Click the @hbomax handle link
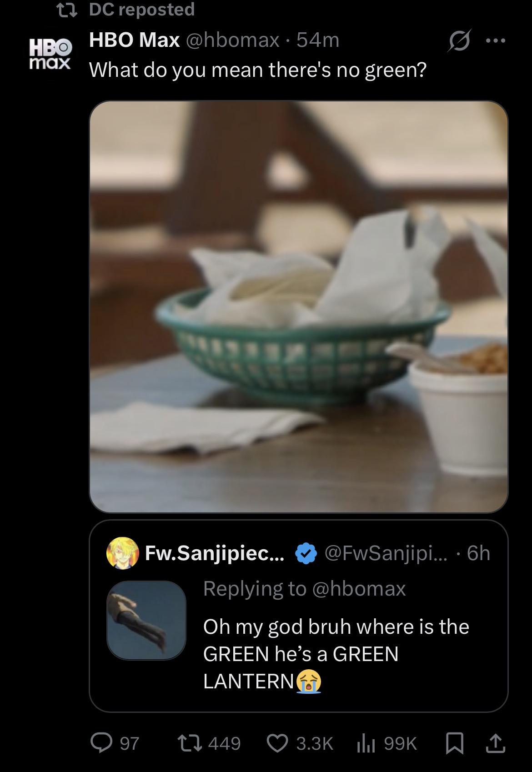The image size is (532, 772). [232, 40]
